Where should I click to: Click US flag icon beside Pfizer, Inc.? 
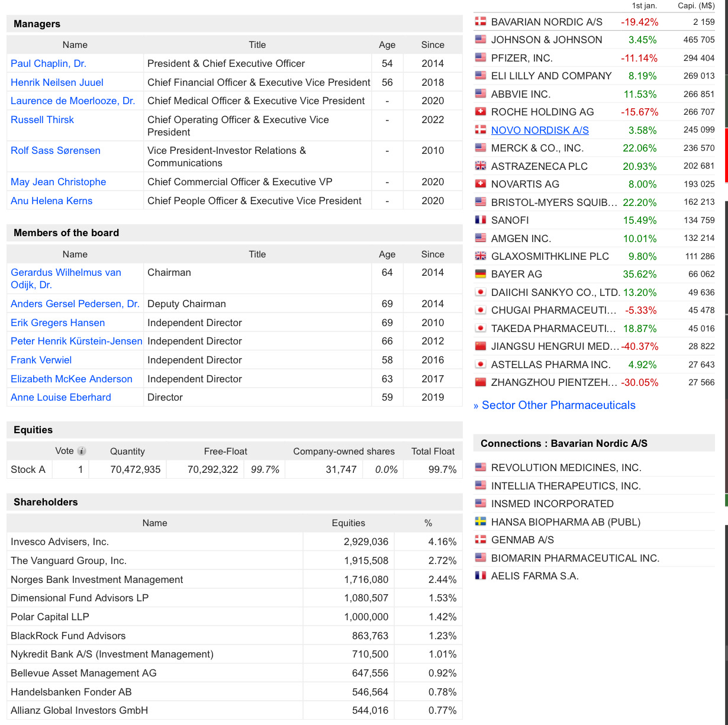(x=481, y=58)
